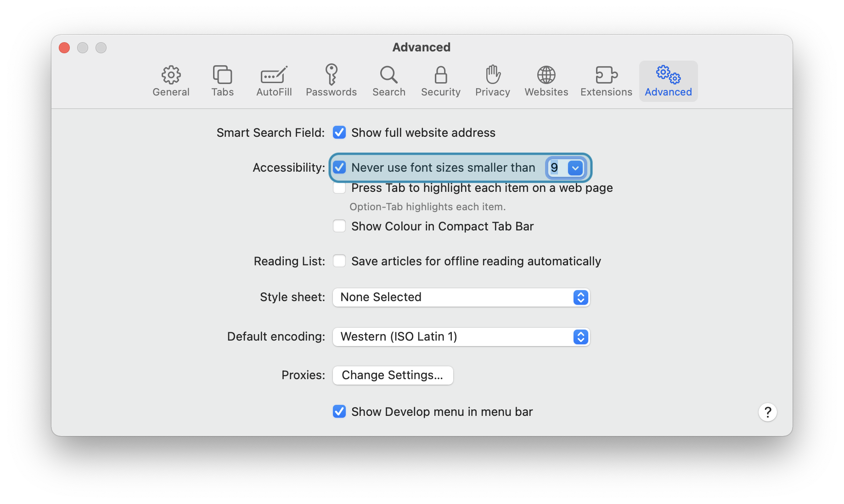Image resolution: width=844 pixels, height=504 pixels.
Task: Open the help question mark button
Action: coord(767,412)
